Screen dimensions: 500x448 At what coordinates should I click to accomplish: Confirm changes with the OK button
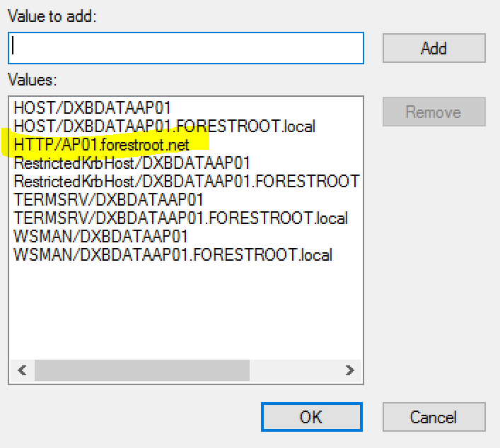pyautogui.click(x=312, y=417)
